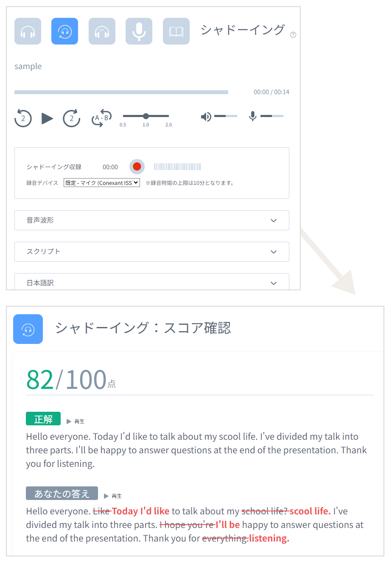Toggle the microphone level icon
The width and height of the screenshot is (392, 564).
click(x=253, y=116)
